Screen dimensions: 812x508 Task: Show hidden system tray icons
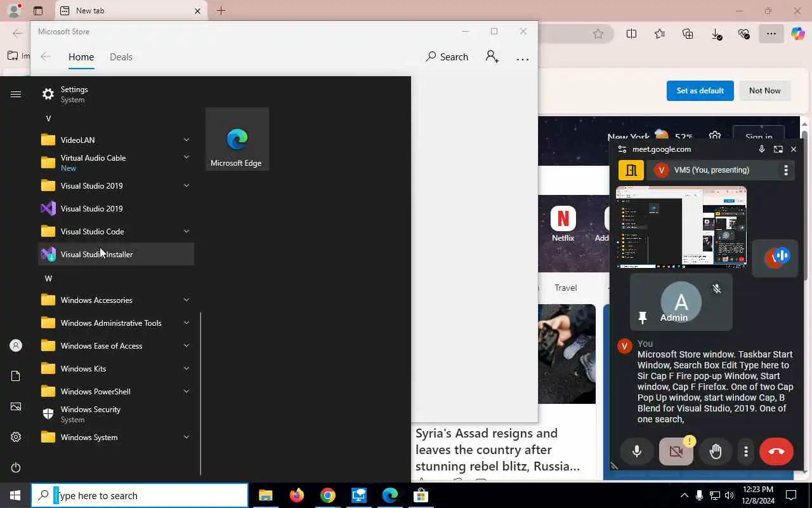point(684,495)
